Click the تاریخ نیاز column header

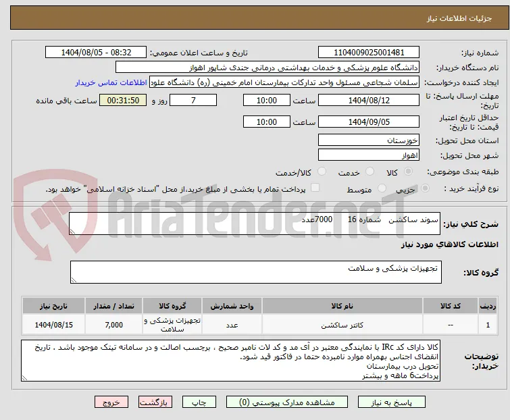coord(53,307)
